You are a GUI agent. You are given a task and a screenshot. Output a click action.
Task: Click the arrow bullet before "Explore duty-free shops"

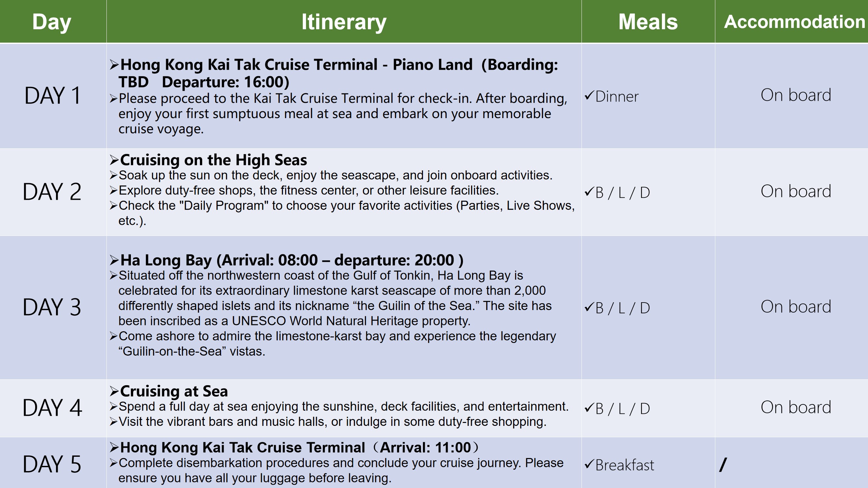pyautogui.click(x=114, y=191)
